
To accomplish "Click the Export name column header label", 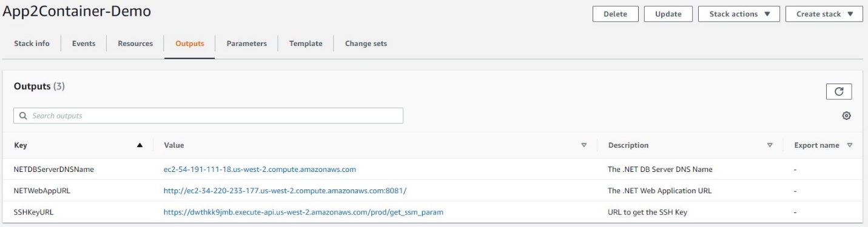I will click(816, 145).
